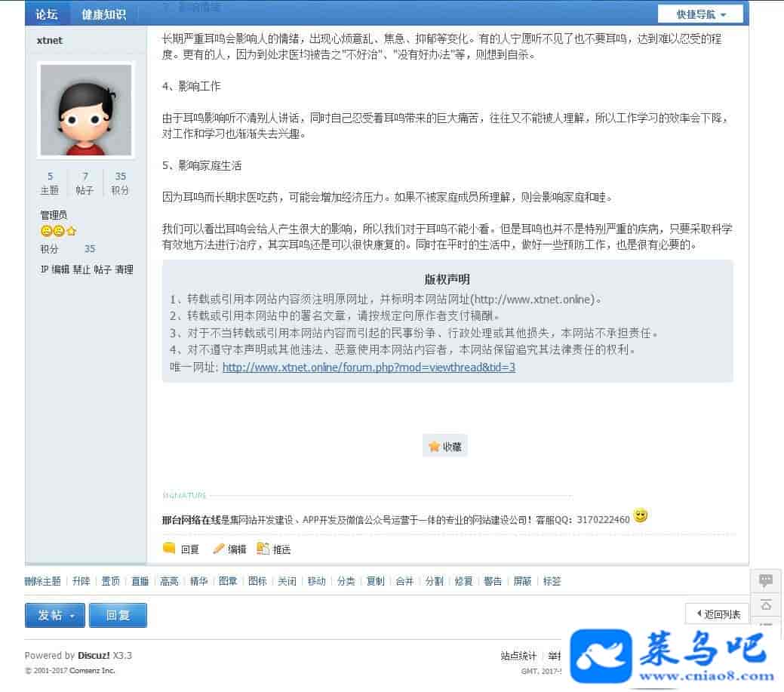Open the Discuz! footer link
The height and width of the screenshot is (692, 784).
pyautogui.click(x=94, y=656)
